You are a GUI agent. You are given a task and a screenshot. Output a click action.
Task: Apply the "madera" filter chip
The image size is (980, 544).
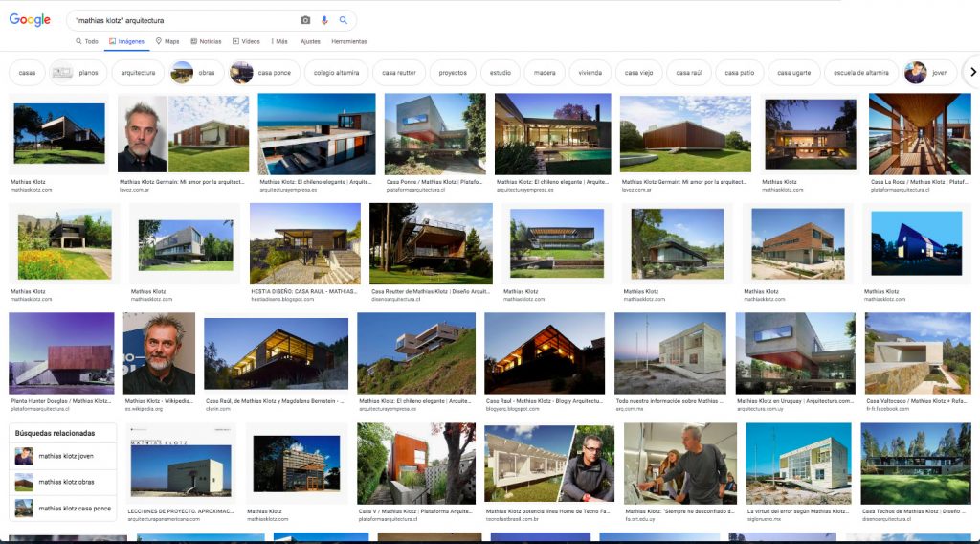544,73
